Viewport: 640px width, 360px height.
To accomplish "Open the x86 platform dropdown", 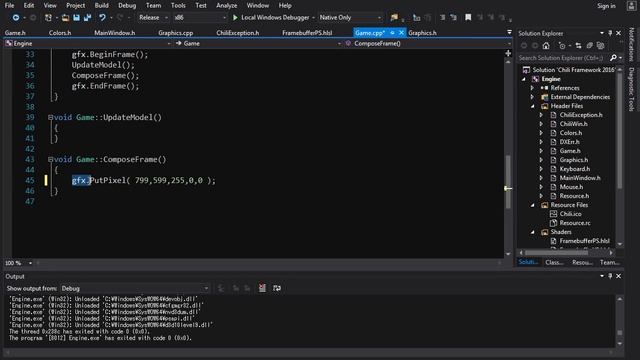I will point(200,18).
